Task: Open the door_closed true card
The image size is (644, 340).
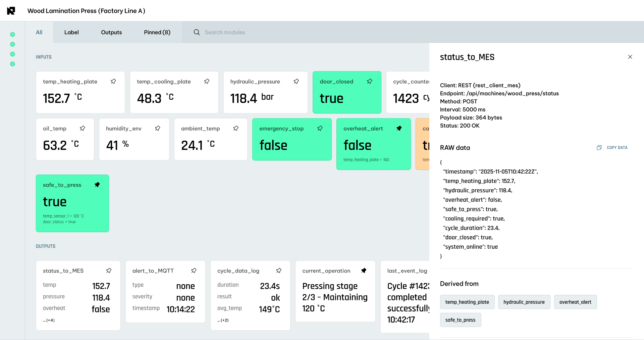Action: click(x=347, y=92)
